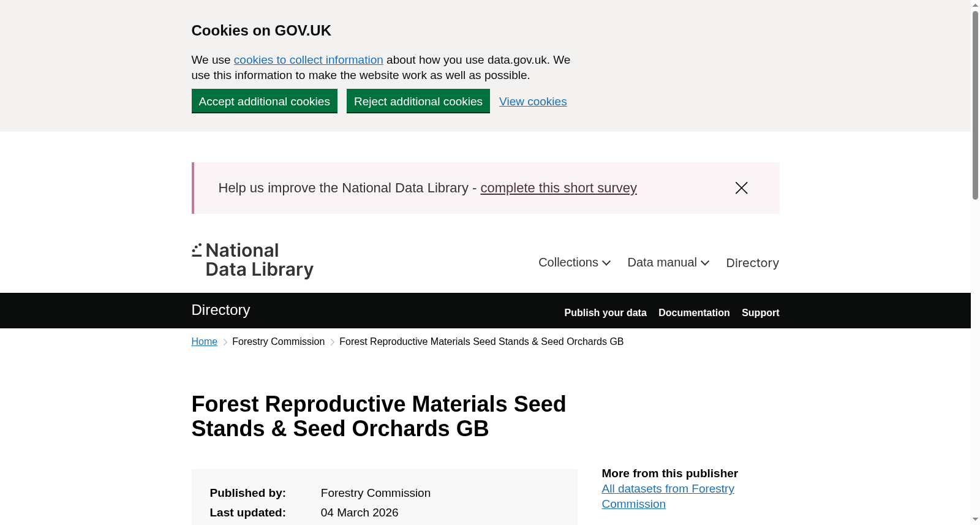Click the Cookies on GOV.UK heading
Viewport: 980px width, 525px height.
261,31
